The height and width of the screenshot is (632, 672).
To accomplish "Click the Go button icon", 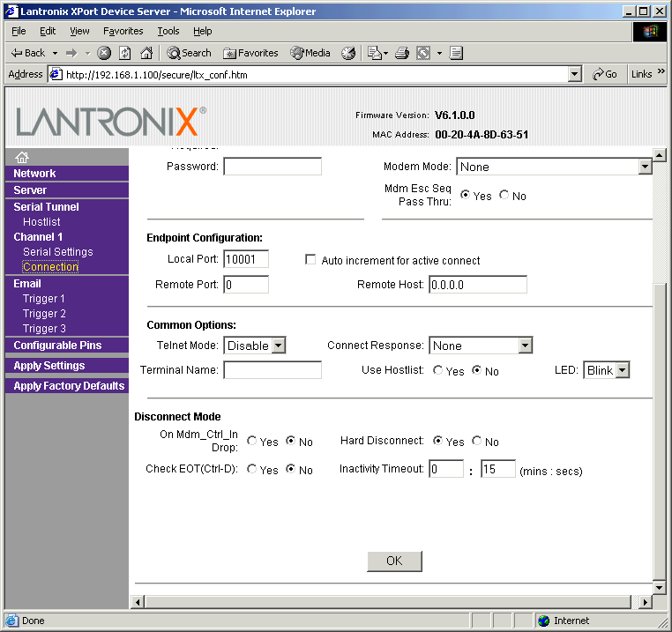I will click(604, 74).
